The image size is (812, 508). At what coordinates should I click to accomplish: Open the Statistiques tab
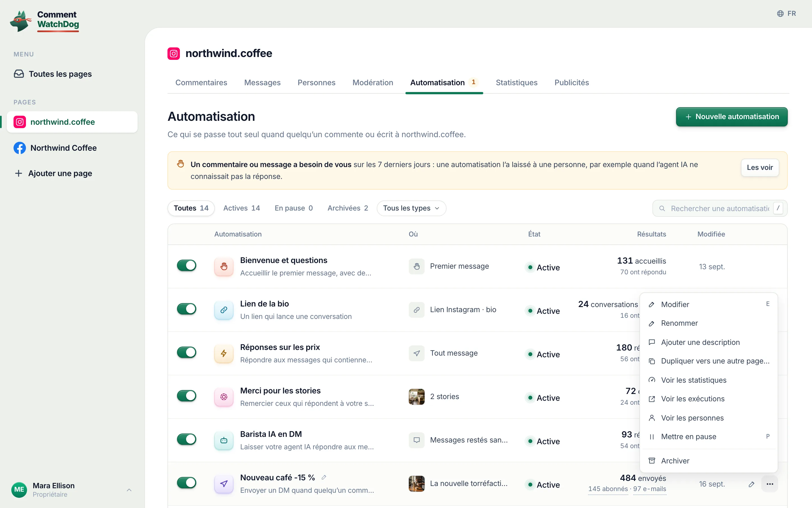517,83
